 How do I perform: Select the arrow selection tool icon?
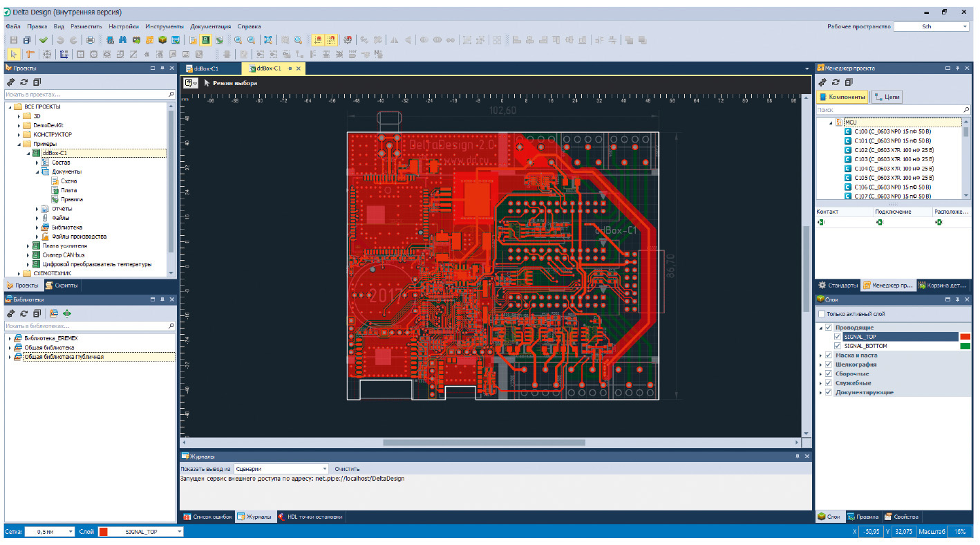[13, 54]
